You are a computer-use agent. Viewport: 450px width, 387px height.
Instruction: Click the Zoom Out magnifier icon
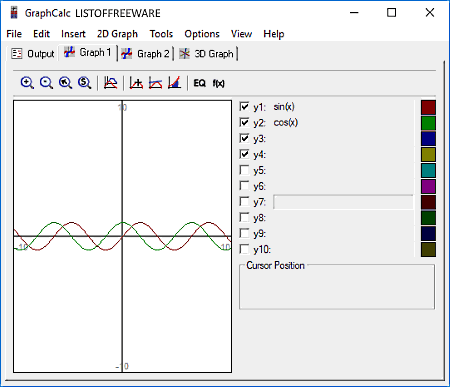(46, 83)
